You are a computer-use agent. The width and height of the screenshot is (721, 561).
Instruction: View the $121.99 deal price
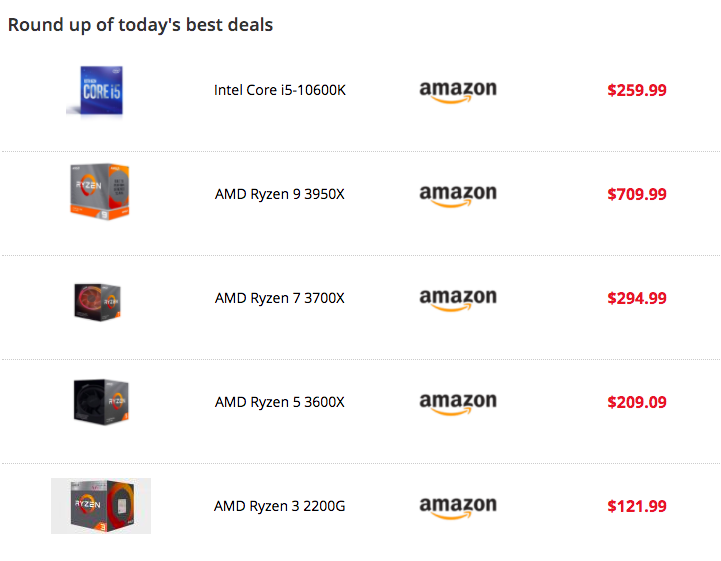637,506
